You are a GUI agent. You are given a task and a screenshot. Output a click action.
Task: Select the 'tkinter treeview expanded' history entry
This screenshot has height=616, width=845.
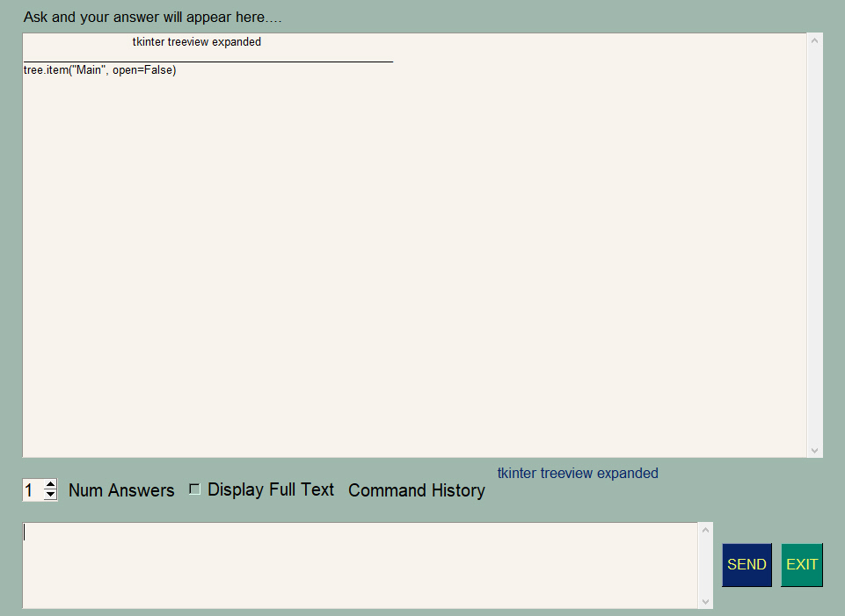click(578, 473)
